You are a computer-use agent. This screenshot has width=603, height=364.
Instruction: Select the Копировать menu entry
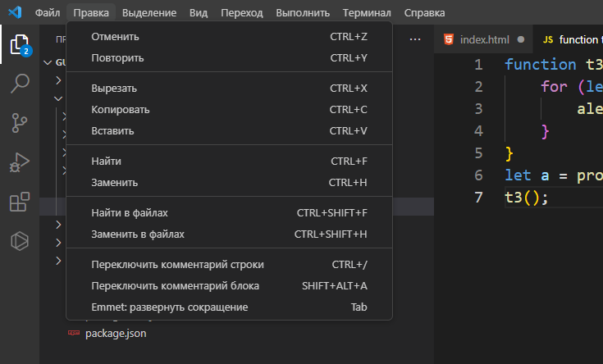click(x=229, y=110)
